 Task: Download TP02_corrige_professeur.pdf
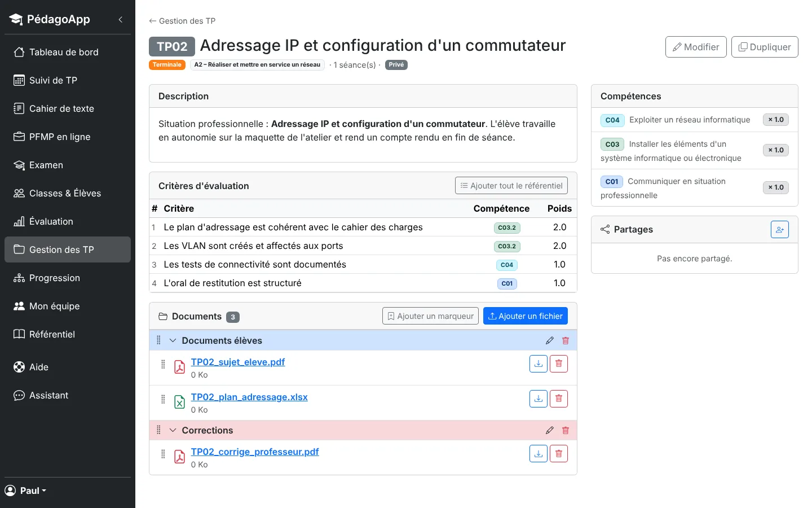pyautogui.click(x=539, y=453)
